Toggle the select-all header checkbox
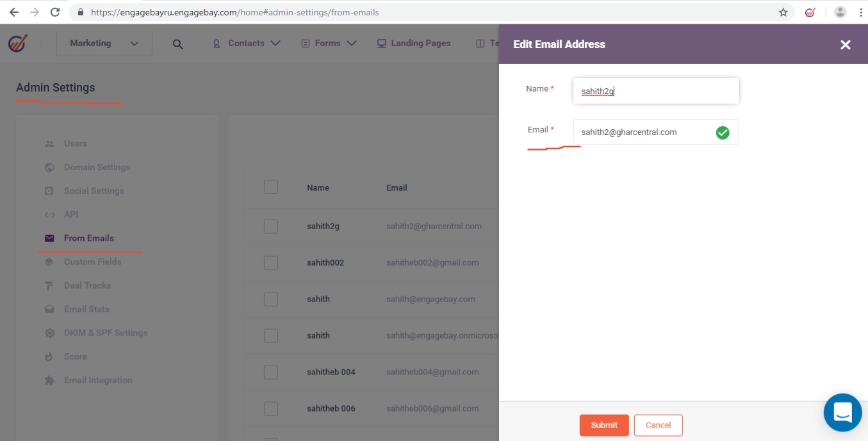This screenshot has height=441, width=868. click(x=271, y=187)
